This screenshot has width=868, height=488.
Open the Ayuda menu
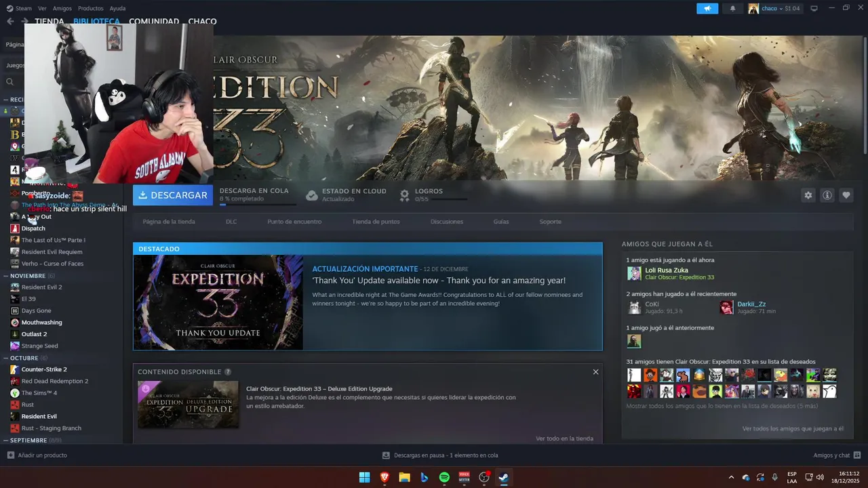tap(117, 9)
